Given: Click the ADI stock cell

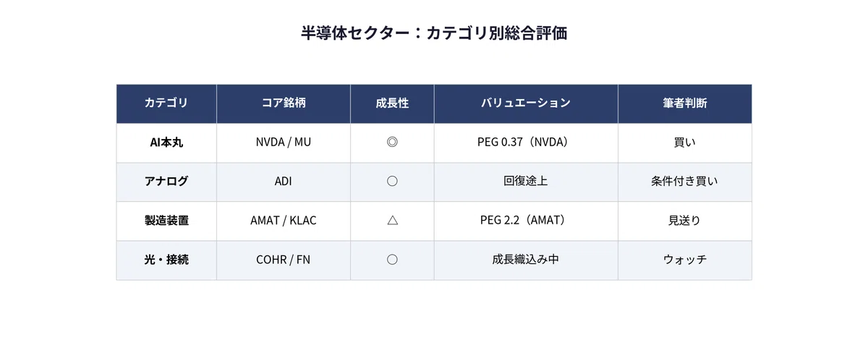Looking at the screenshot, I should (284, 182).
